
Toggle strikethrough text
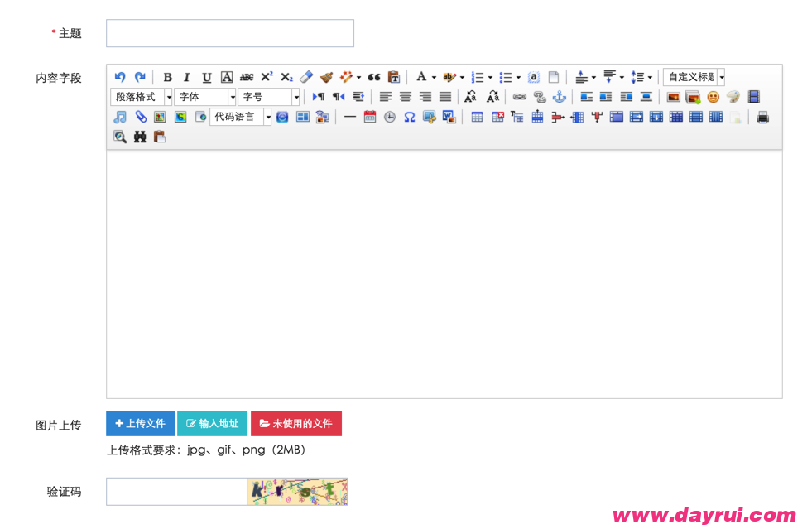point(247,77)
